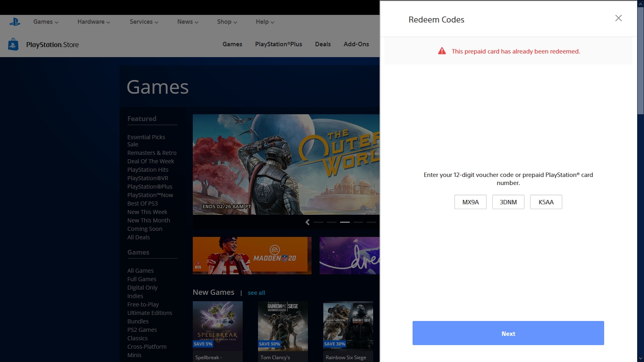
Task: Click the 'see all' New Games link
Action: (256, 293)
